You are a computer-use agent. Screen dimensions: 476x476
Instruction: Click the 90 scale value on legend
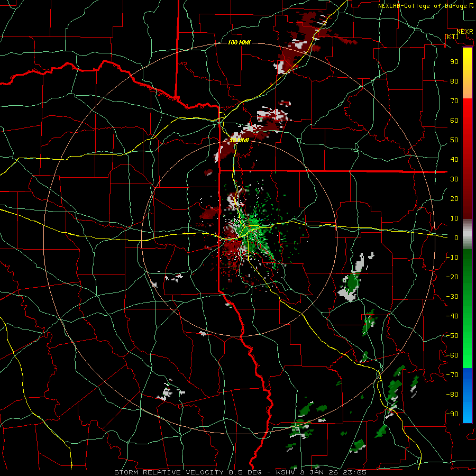[454, 62]
